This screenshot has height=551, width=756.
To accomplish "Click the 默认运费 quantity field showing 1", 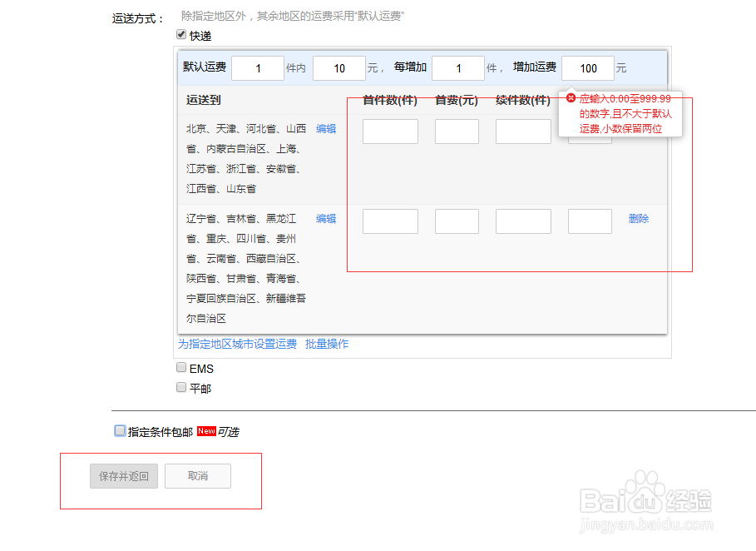I will pyautogui.click(x=258, y=67).
